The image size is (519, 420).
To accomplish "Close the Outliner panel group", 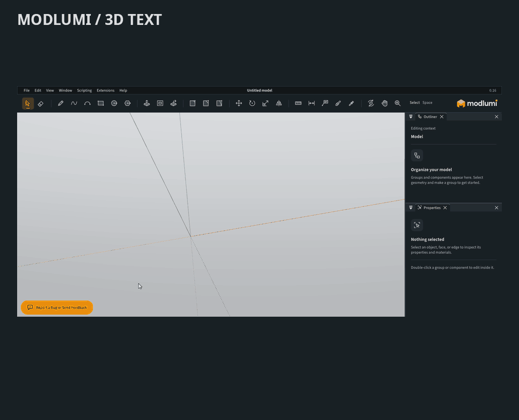I will click(x=497, y=116).
